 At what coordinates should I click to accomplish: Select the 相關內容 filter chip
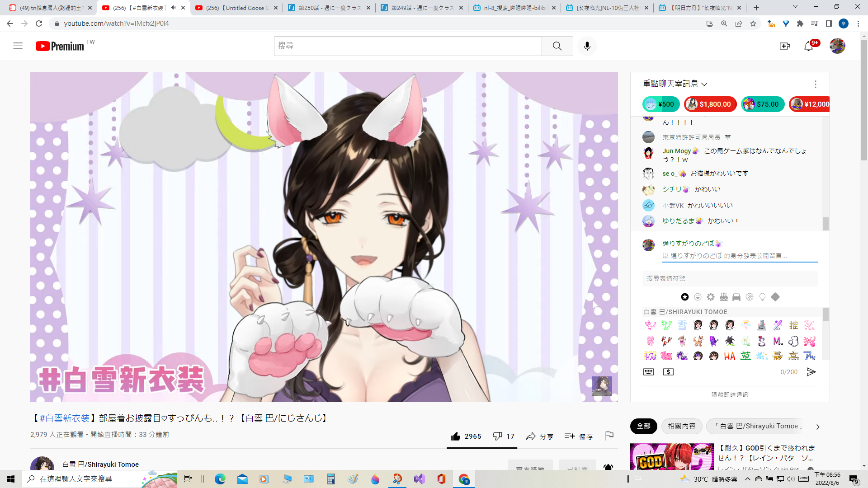(x=682, y=426)
